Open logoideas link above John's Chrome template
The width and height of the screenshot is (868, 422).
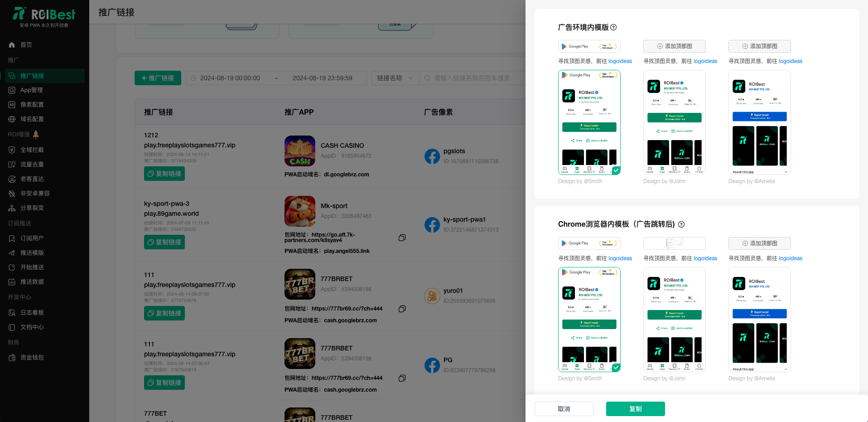click(x=705, y=258)
